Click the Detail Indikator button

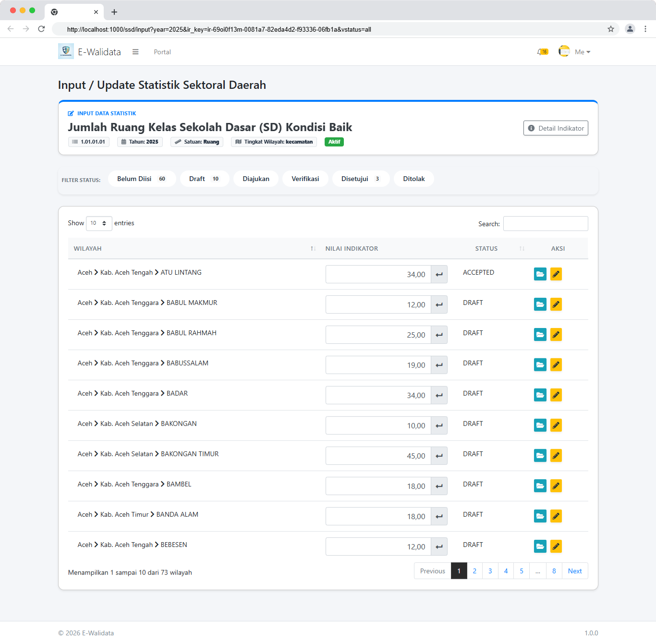[x=556, y=128]
